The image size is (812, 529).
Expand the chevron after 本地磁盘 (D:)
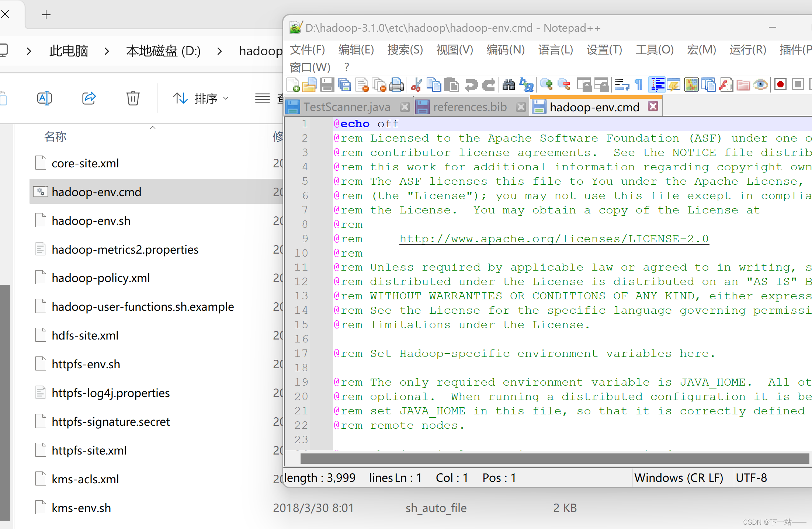[219, 51]
